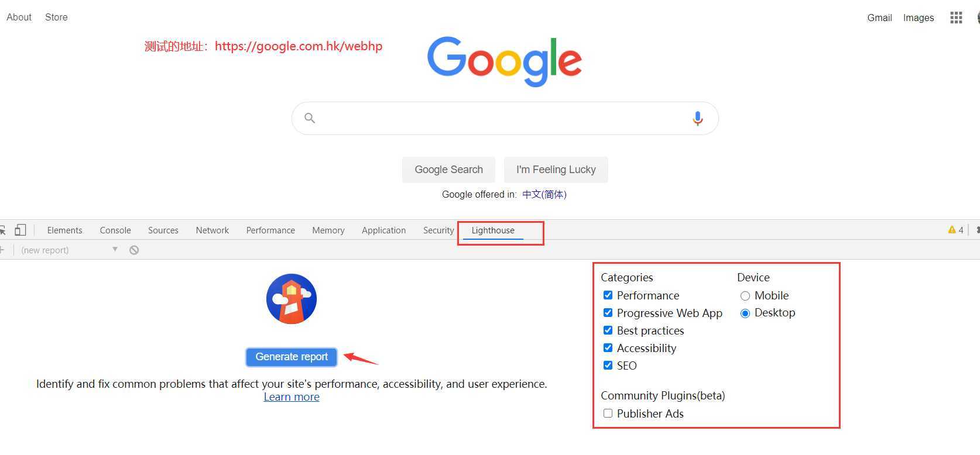
Task: Toggle the device toolbar icon
Action: click(x=20, y=230)
